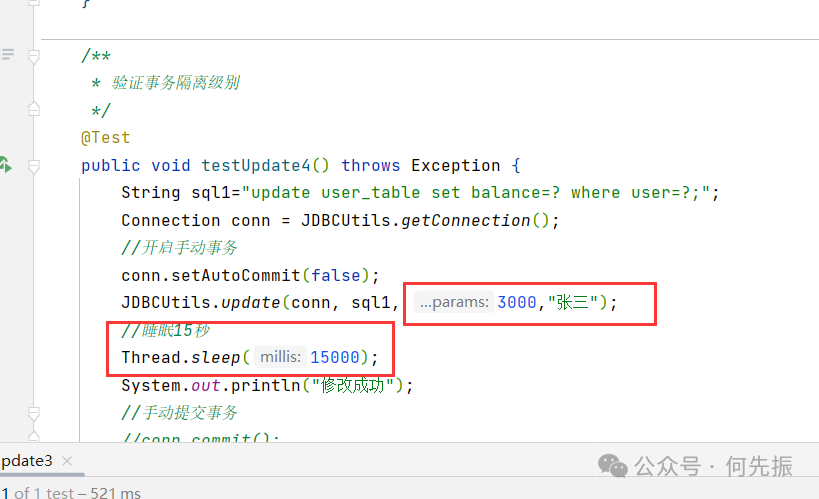Close the pdate3 run tab
This screenshot has height=499, width=819.
click(67, 461)
